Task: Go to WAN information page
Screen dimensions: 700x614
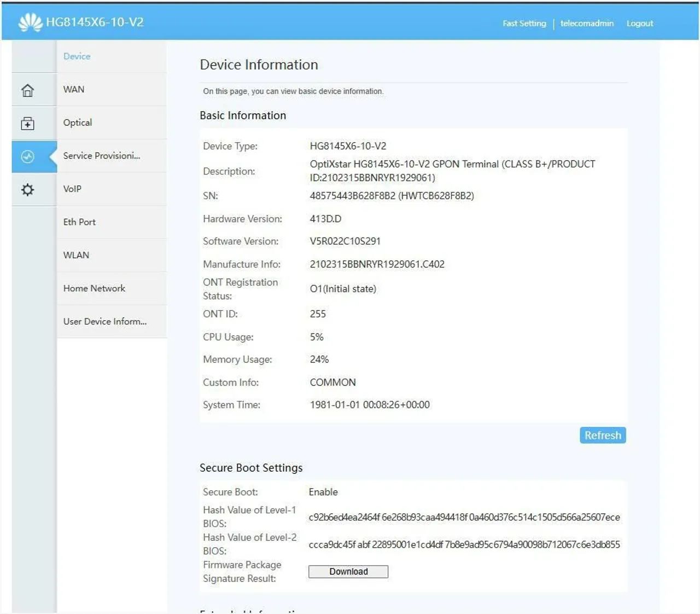Action: click(x=74, y=89)
